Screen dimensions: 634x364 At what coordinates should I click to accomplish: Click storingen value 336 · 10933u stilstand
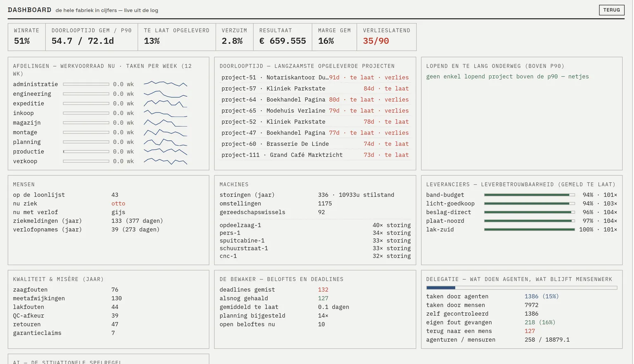point(356,195)
